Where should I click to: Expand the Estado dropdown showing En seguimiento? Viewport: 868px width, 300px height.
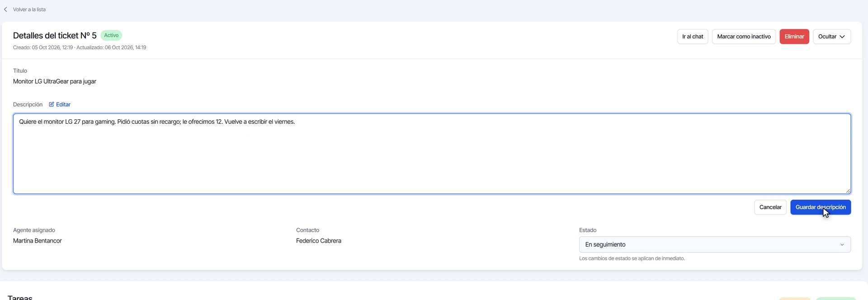[x=715, y=244]
